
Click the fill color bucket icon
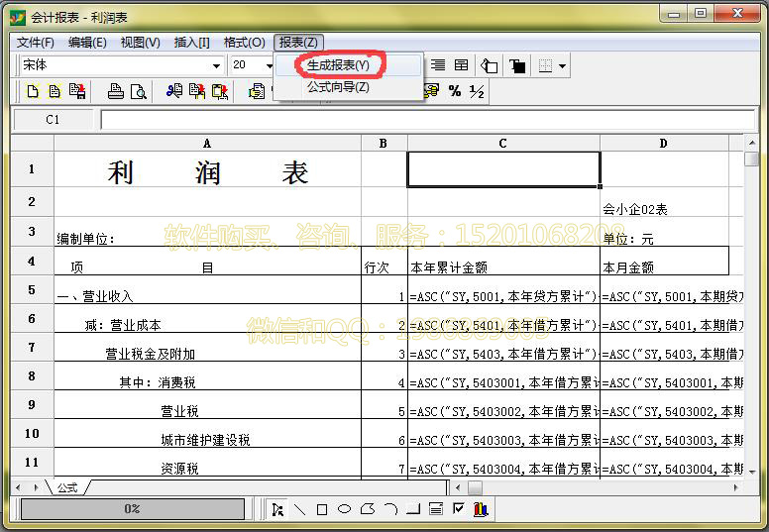(490, 65)
